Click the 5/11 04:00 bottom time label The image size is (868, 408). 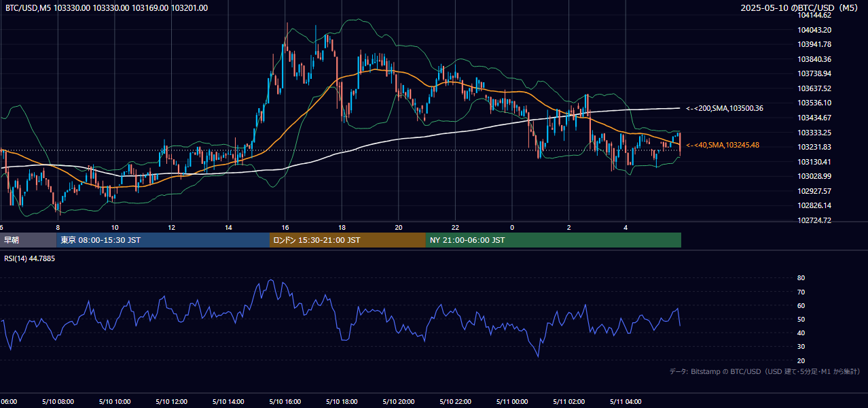(626, 401)
